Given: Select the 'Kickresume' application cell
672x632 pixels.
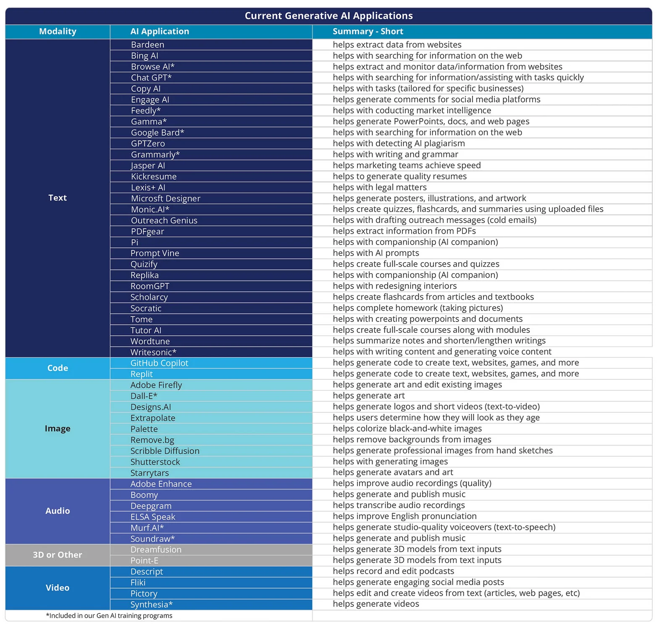Looking at the screenshot, I should point(211,176).
